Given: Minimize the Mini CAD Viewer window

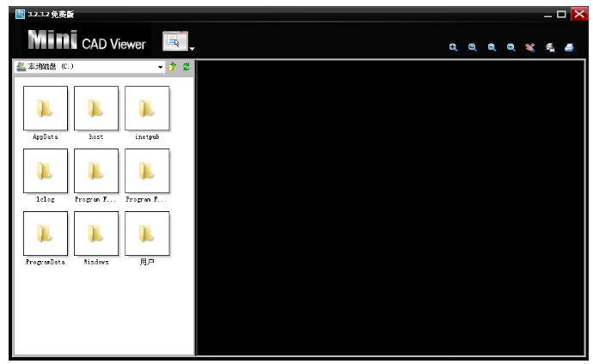Looking at the screenshot, I should (x=548, y=15).
